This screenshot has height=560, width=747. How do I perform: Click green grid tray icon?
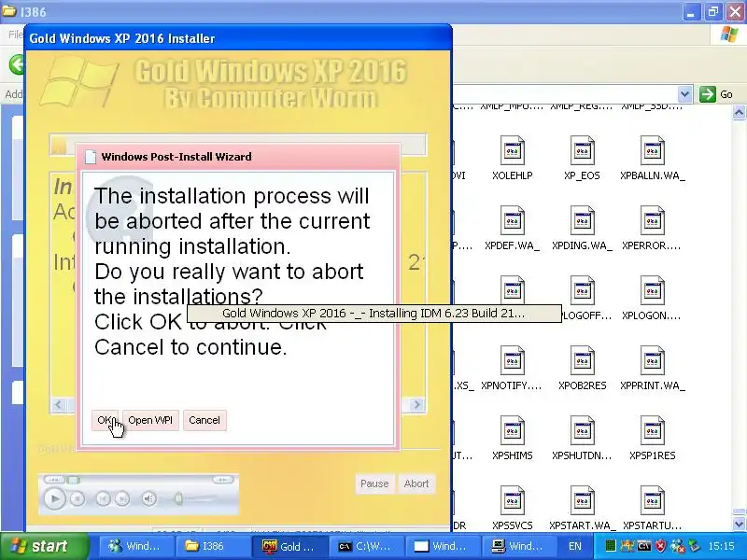tap(610, 546)
